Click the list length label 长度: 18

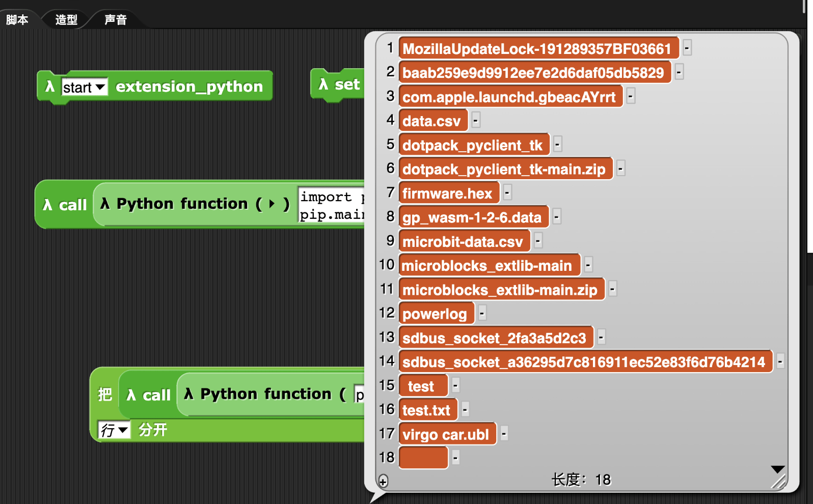581,480
